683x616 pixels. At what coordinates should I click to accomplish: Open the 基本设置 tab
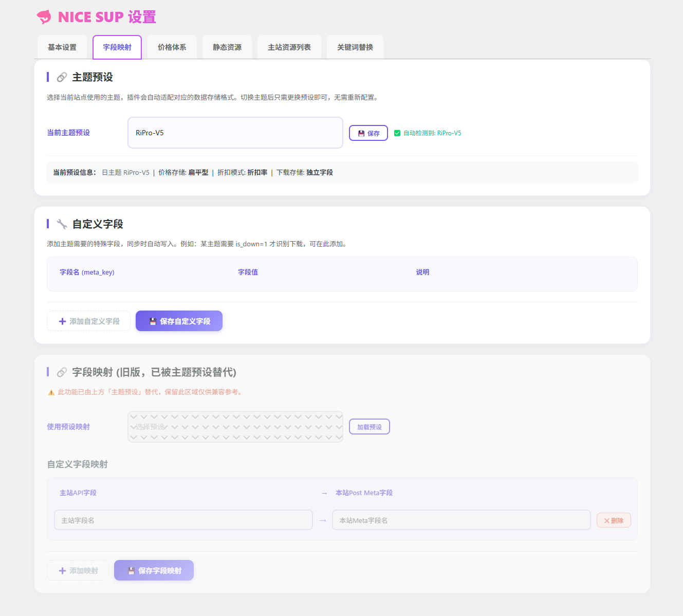(x=62, y=47)
